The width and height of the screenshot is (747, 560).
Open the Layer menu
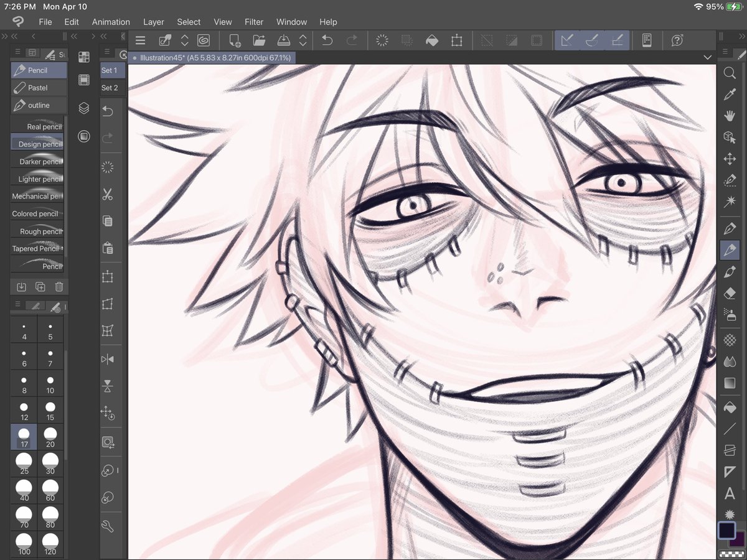coord(154,22)
